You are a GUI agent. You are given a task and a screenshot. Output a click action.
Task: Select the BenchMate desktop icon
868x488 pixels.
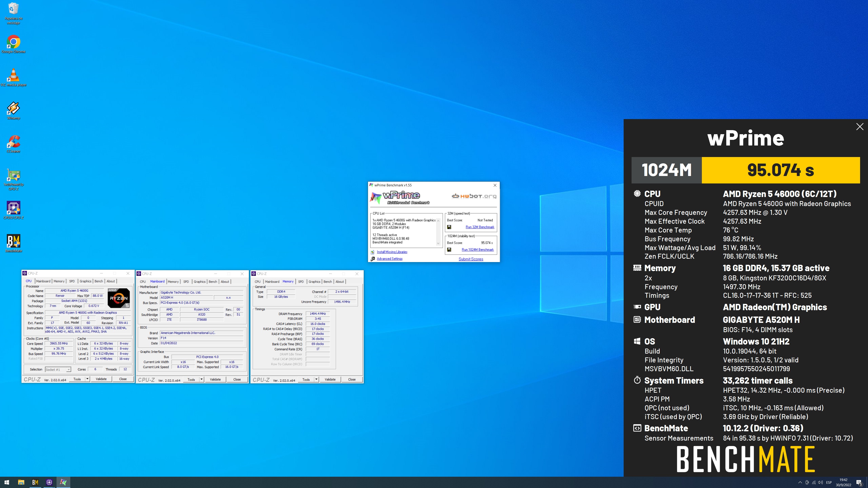[14, 243]
